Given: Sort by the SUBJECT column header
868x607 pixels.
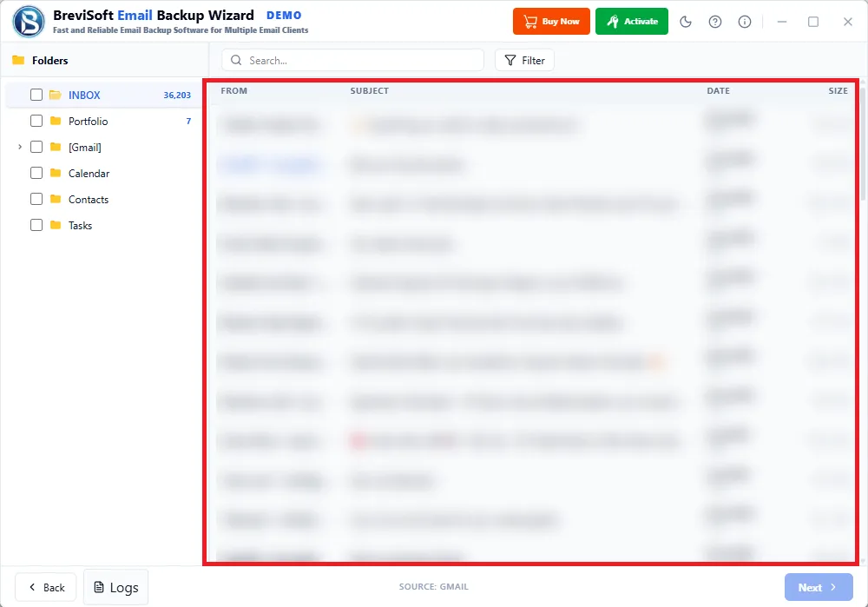Looking at the screenshot, I should (x=369, y=91).
